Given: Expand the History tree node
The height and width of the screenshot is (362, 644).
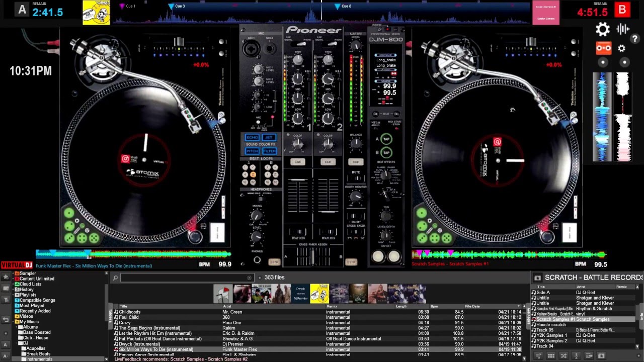Looking at the screenshot, I should (x=13, y=289).
